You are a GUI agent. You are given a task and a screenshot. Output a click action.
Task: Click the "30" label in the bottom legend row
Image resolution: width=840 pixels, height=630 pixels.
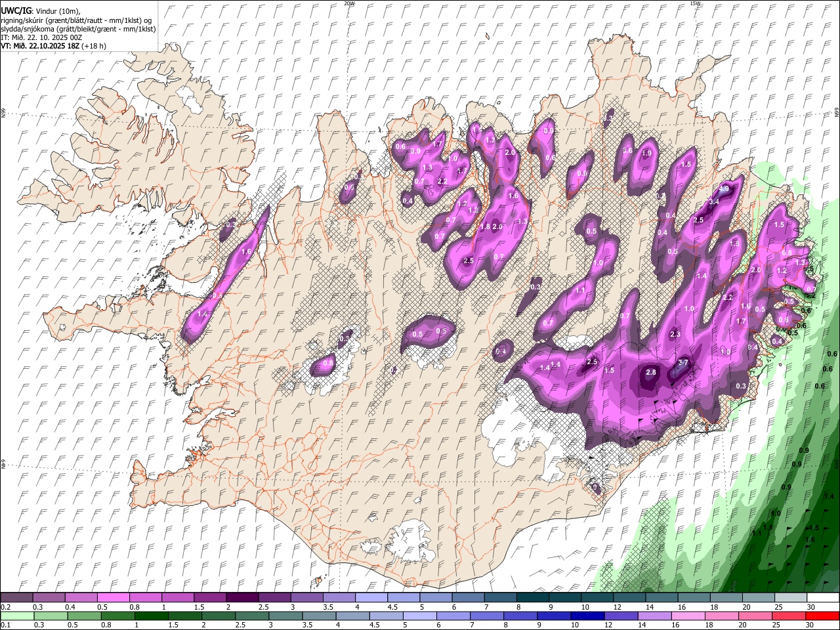pos(811,625)
